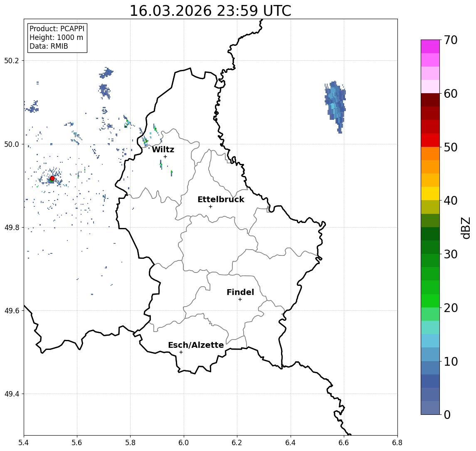
Task: Click the colorbar tick label '30'
Action: tap(451, 254)
